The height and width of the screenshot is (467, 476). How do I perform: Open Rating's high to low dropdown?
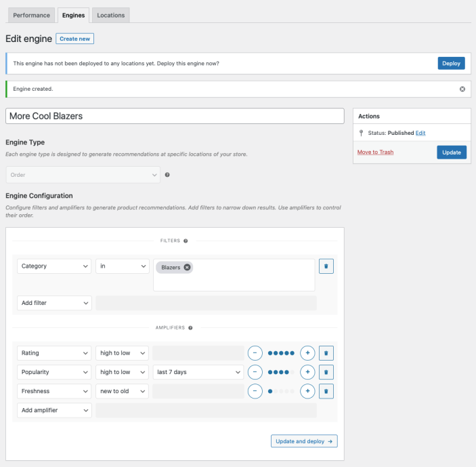pyautogui.click(x=122, y=353)
